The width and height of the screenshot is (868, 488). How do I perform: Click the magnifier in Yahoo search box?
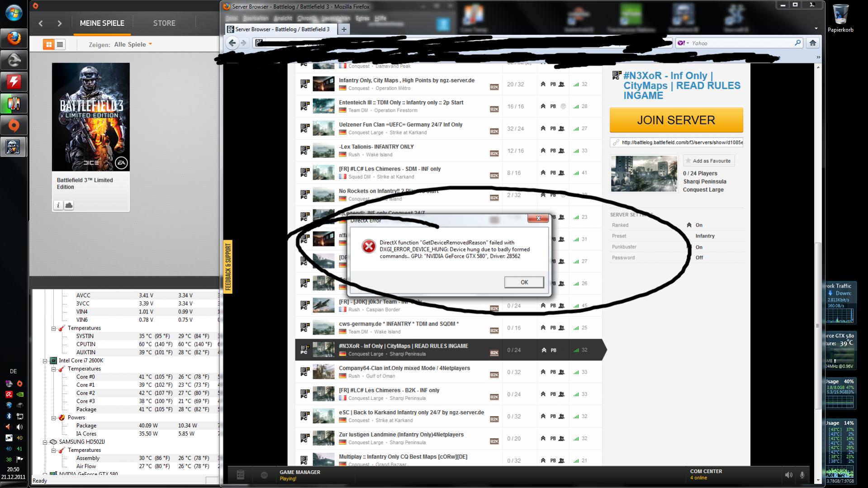point(797,43)
